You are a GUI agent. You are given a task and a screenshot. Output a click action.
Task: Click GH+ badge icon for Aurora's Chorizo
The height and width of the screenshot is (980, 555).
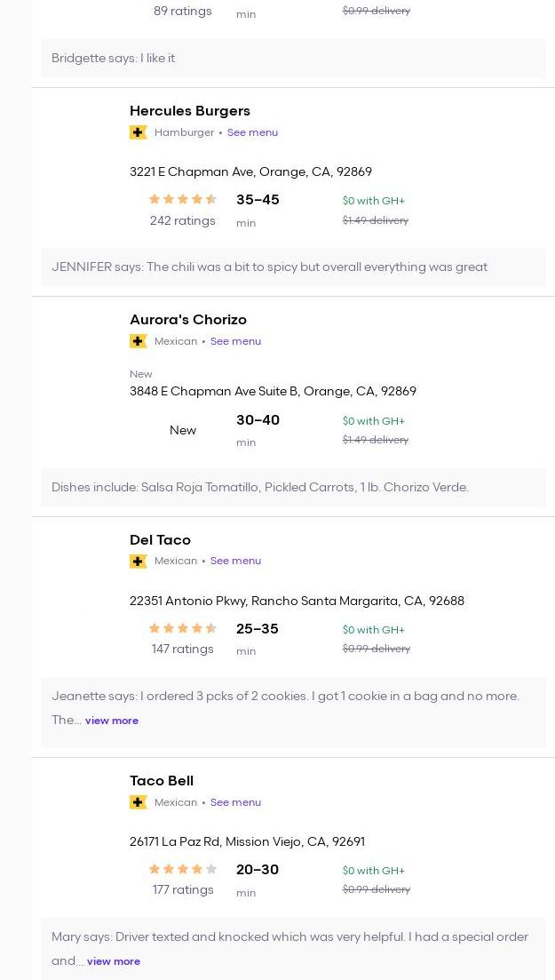coord(138,341)
